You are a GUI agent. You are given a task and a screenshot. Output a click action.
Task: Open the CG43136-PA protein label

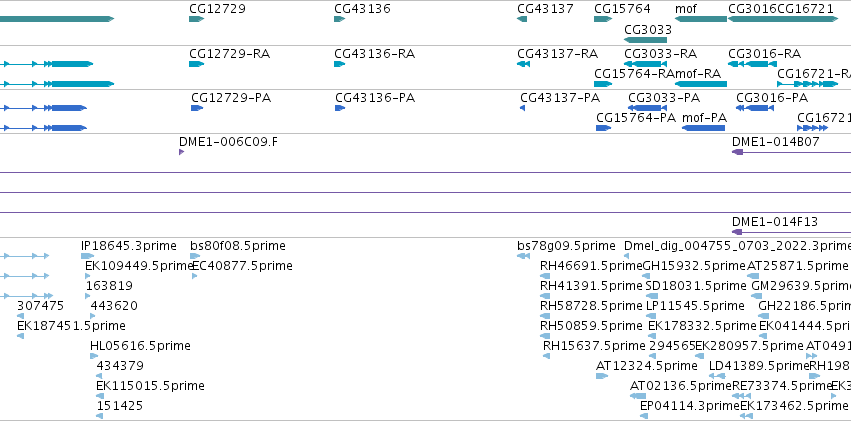pos(375,98)
